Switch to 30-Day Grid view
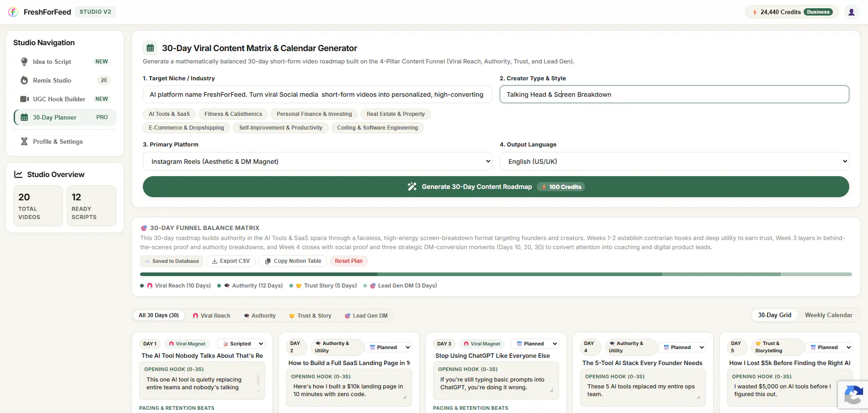Image resolution: width=868 pixels, height=413 pixels. [x=774, y=315]
